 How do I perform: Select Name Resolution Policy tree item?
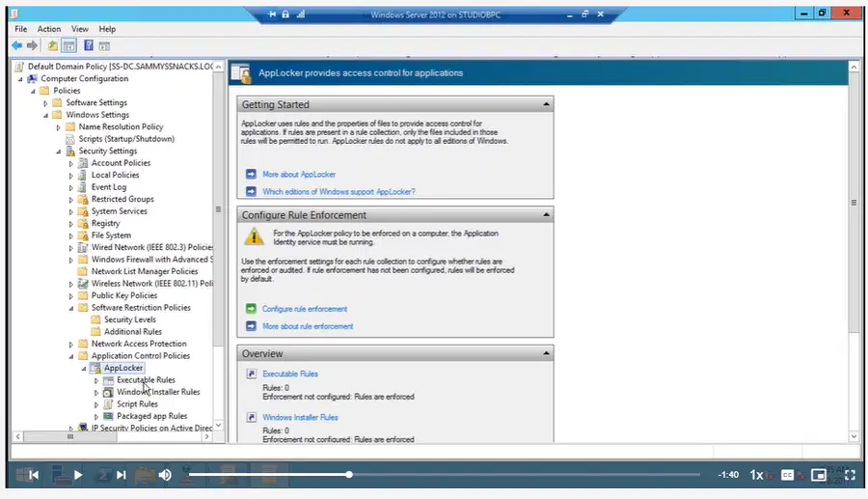pyautogui.click(x=121, y=126)
